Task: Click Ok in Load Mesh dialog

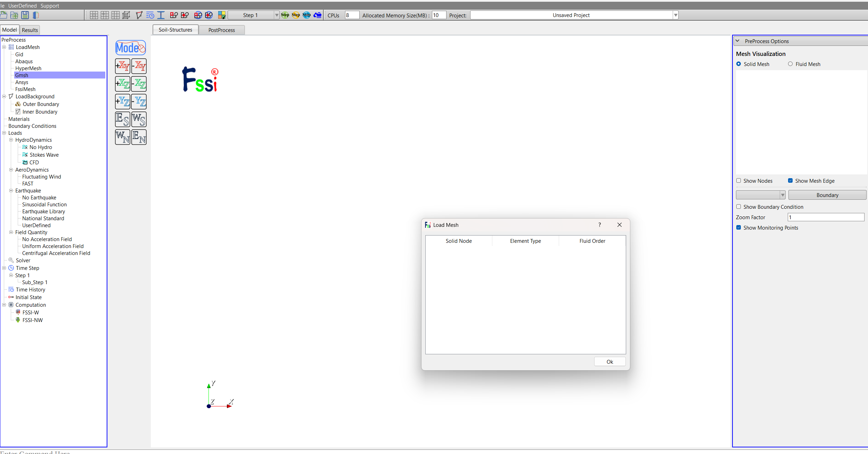Action: (610, 362)
